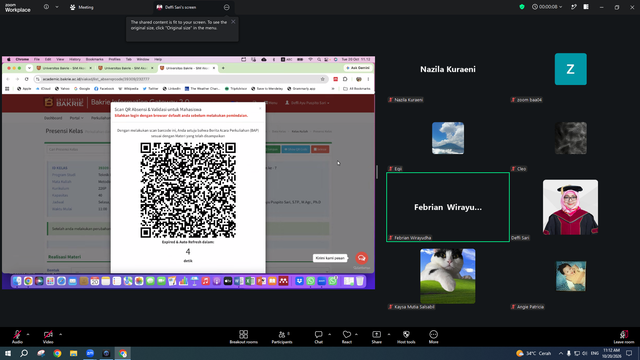Open the Chat panel
Image resolution: width=640 pixels, height=360 pixels.
318,337
